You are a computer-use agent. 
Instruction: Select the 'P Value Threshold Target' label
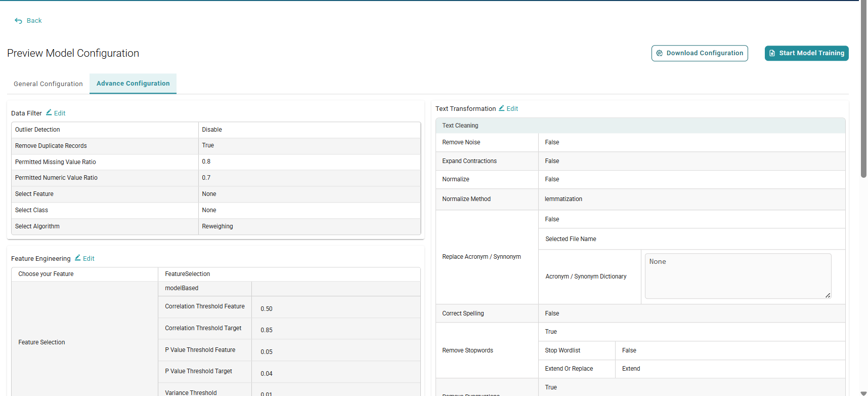199,371
